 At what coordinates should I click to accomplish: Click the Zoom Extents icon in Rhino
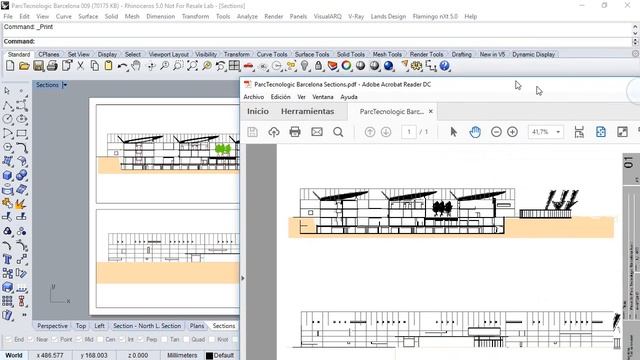(x=192, y=66)
